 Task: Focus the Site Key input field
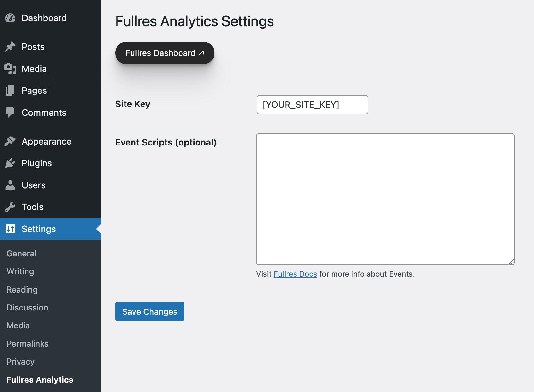312,105
